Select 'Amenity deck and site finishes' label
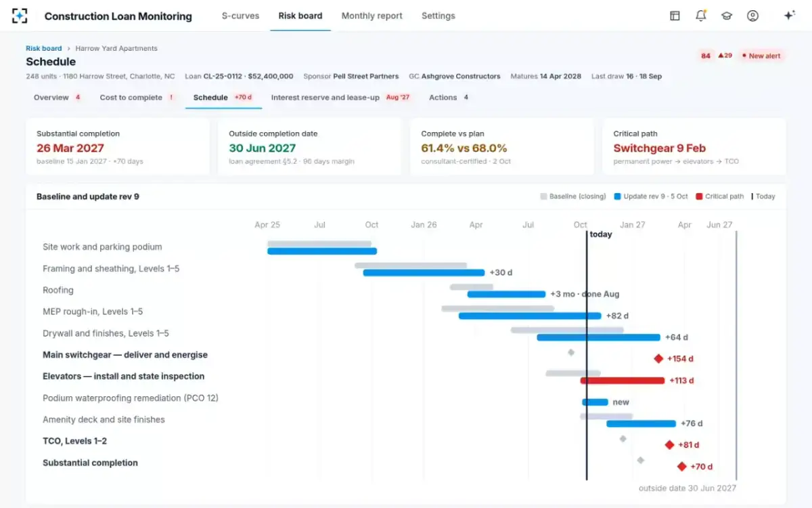The height and width of the screenshot is (508, 812). (104, 419)
